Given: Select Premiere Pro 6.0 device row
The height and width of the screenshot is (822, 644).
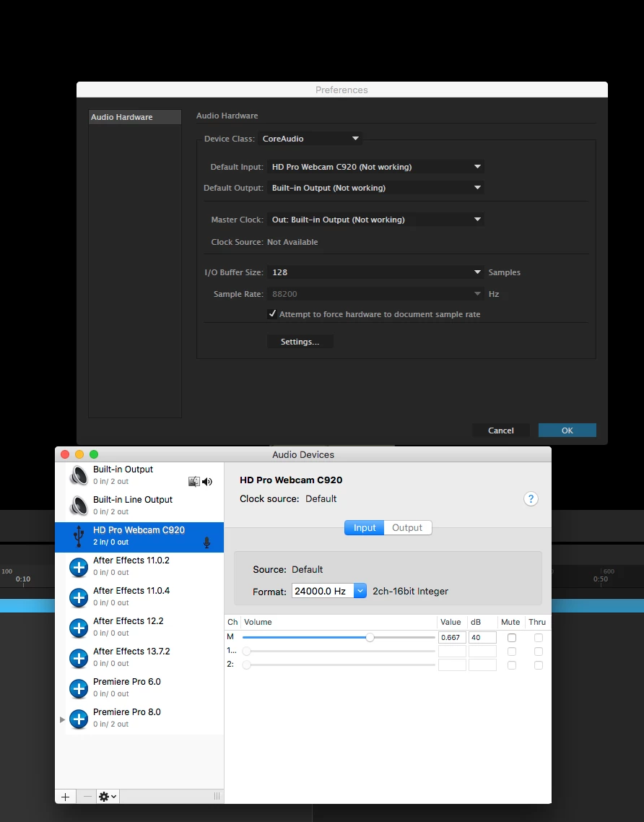Looking at the screenshot, I should [139, 688].
